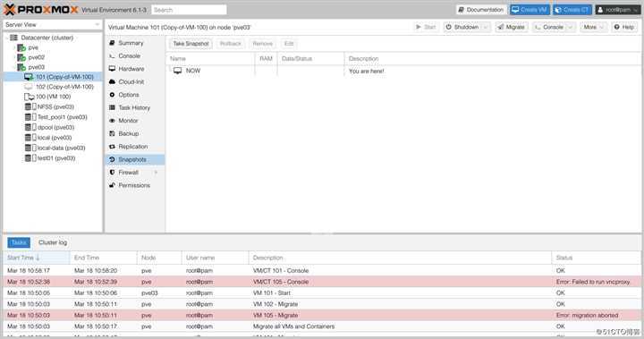Open the More dropdown menu
Viewport: 644px width, 339px height.
[x=593, y=27]
